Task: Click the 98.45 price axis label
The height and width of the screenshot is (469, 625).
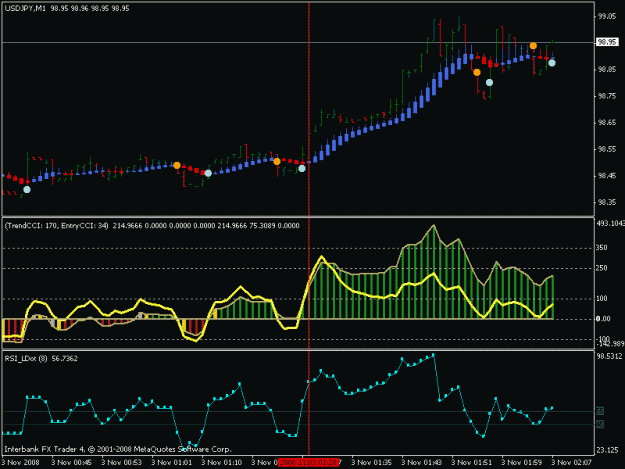Action: click(606, 176)
